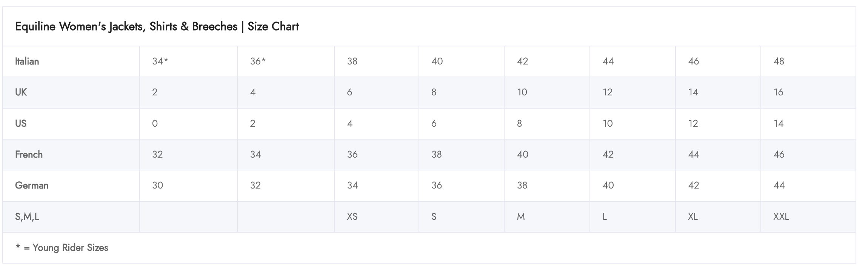Click the XL size cell

click(693, 216)
